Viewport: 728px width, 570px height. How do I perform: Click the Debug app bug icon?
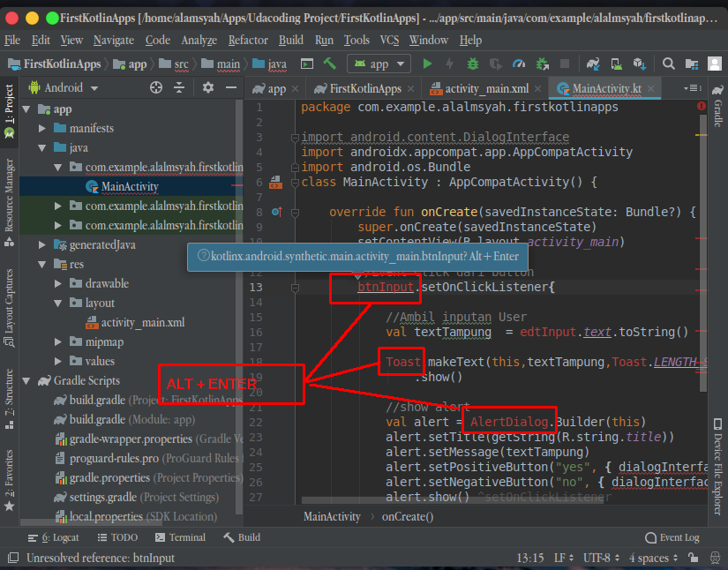(473, 64)
